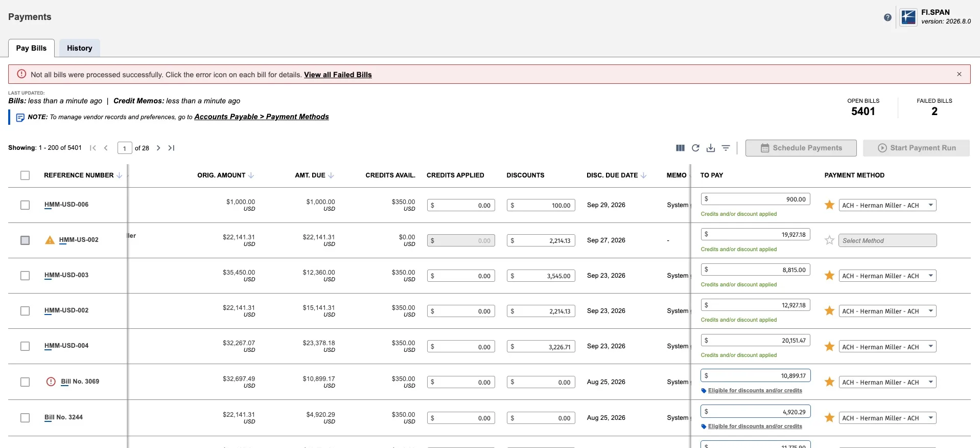Toggle favorite star for HMM-USD-006
The image size is (980, 448).
click(830, 205)
